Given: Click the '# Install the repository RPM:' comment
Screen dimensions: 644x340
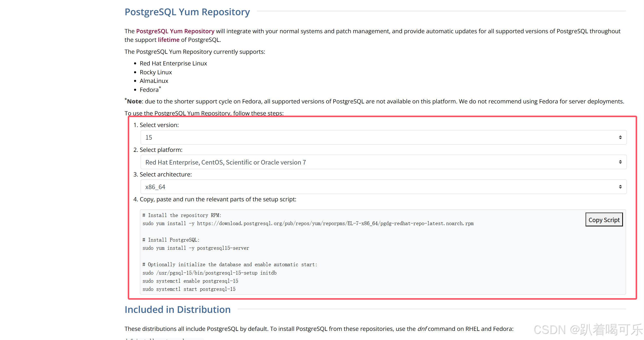Looking at the screenshot, I should click(x=182, y=215).
